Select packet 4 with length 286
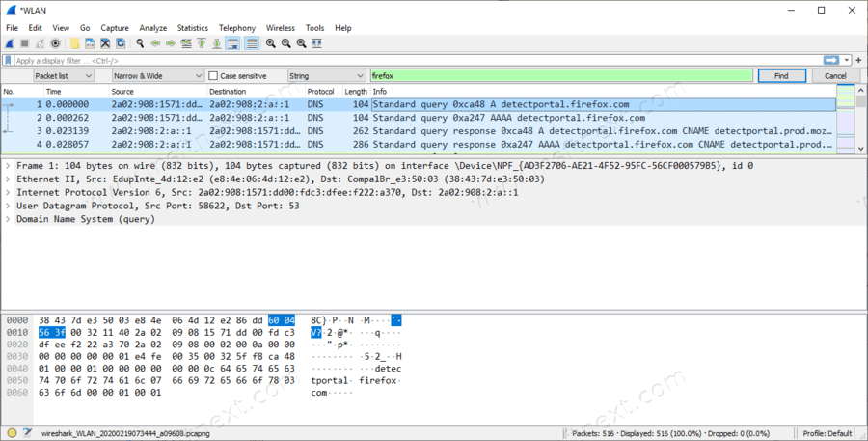 [x=419, y=144]
